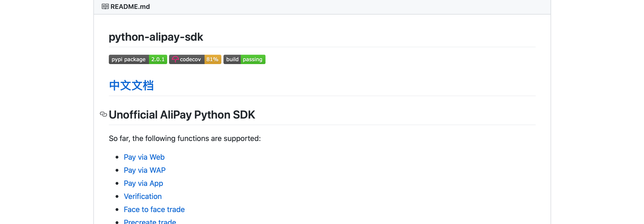This screenshot has height=224, width=644.
Task: Open the Precreate trade link
Action: click(x=150, y=221)
